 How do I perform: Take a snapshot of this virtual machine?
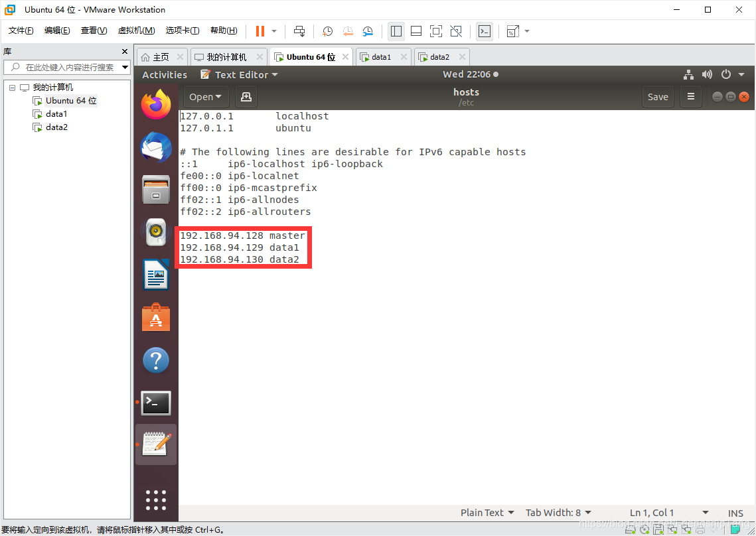click(x=327, y=31)
